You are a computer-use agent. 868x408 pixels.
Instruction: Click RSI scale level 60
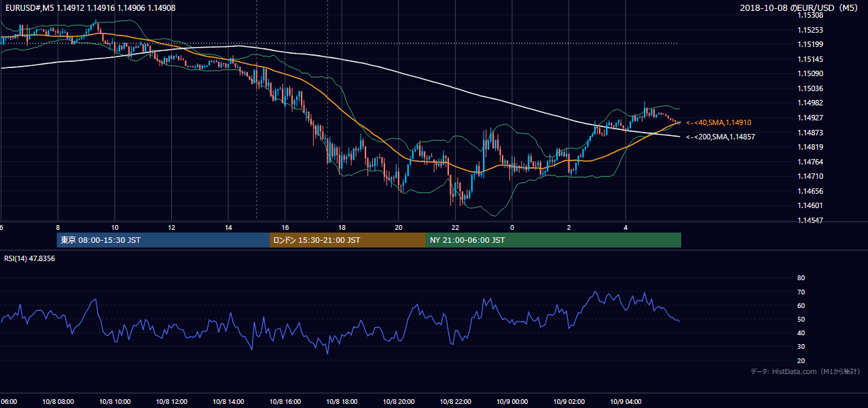tap(801, 305)
